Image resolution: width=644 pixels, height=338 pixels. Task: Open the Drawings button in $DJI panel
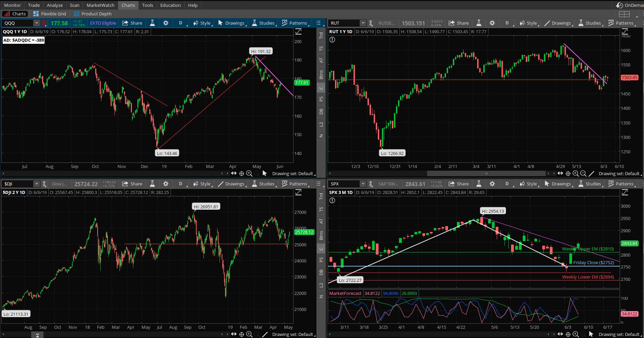tap(232, 184)
